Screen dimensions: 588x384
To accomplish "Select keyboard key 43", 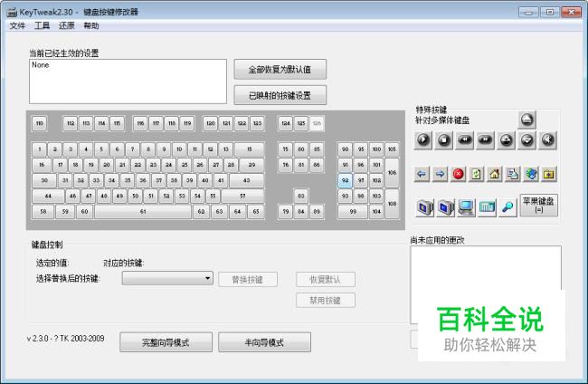I will pos(247,180).
